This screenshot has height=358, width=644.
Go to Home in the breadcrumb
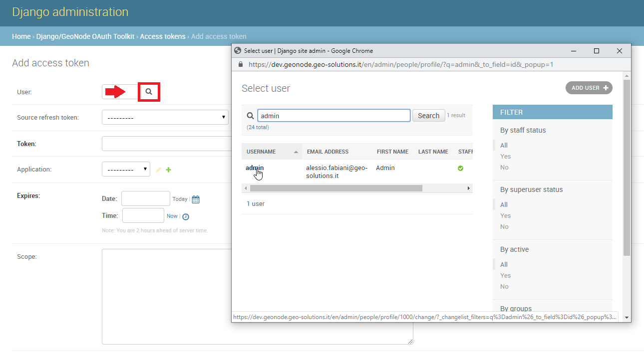(x=21, y=36)
